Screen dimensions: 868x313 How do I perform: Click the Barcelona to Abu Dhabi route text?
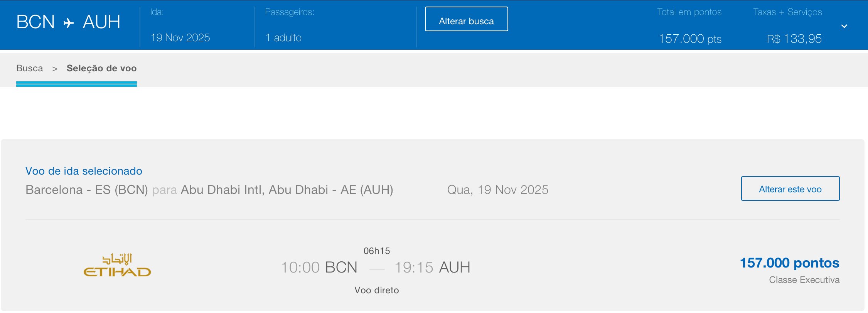coord(209,190)
